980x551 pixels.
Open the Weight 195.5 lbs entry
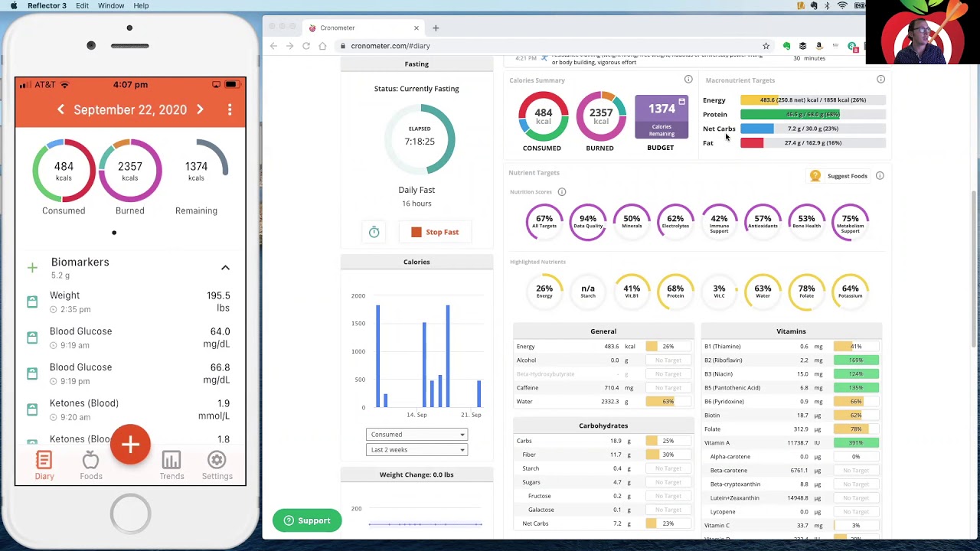coord(130,302)
